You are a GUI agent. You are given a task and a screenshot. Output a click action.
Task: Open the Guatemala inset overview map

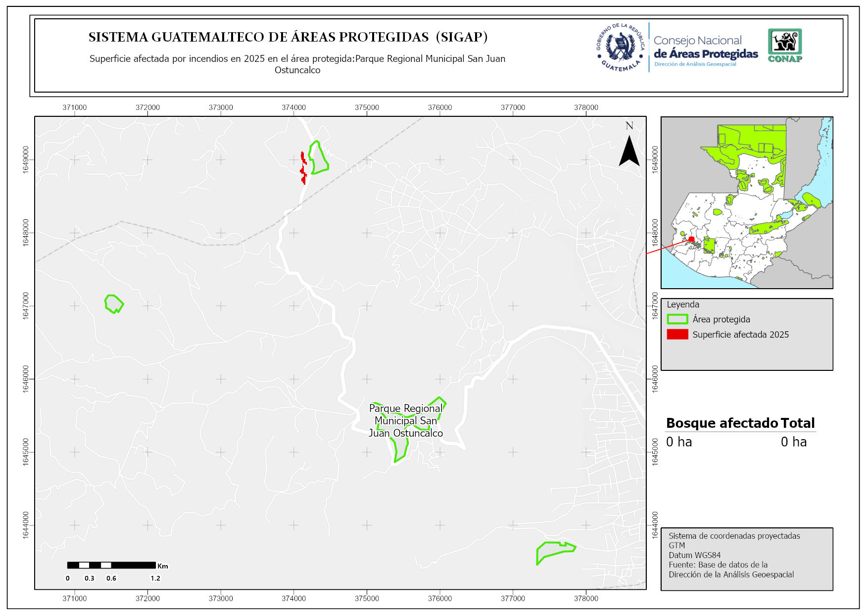pyautogui.click(x=746, y=203)
